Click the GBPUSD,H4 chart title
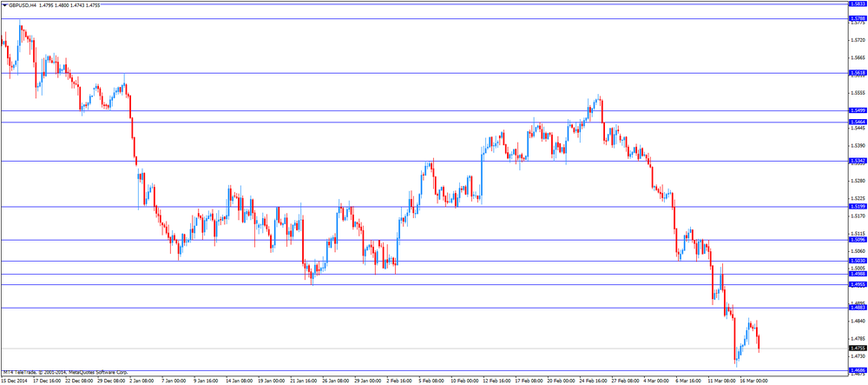868x385 pixels. (x=23, y=5)
